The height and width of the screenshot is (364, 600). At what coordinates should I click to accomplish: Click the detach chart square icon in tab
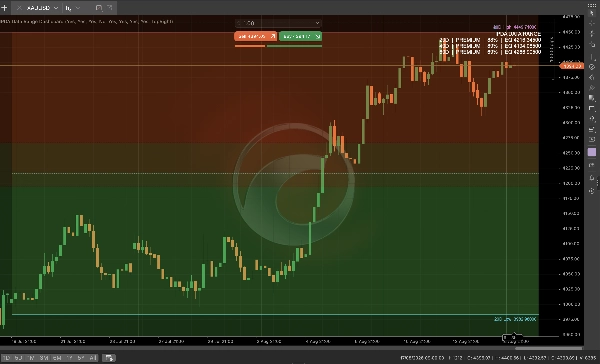click(x=99, y=8)
